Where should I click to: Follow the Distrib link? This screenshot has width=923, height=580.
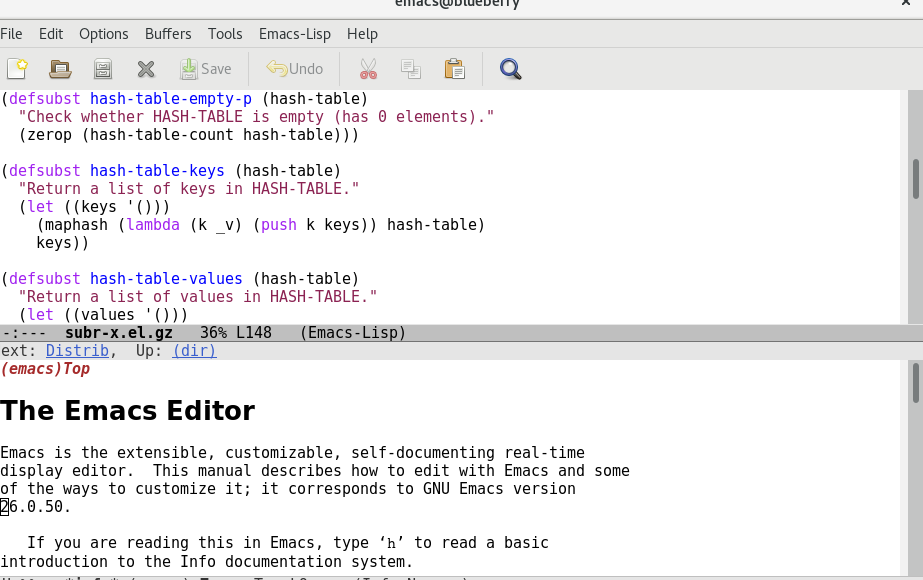77,351
